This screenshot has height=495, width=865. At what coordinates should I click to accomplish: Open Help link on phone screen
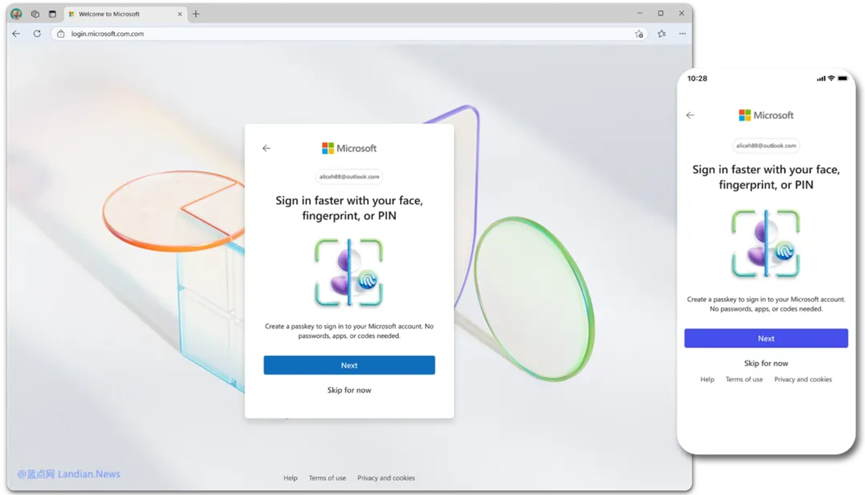[707, 379]
